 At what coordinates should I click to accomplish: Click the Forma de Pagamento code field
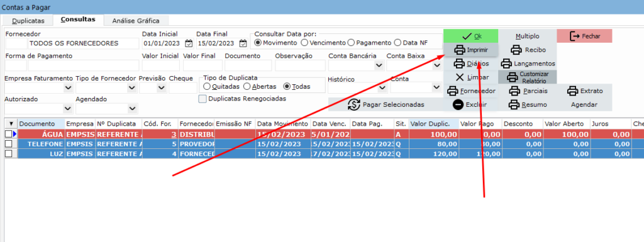16,65
